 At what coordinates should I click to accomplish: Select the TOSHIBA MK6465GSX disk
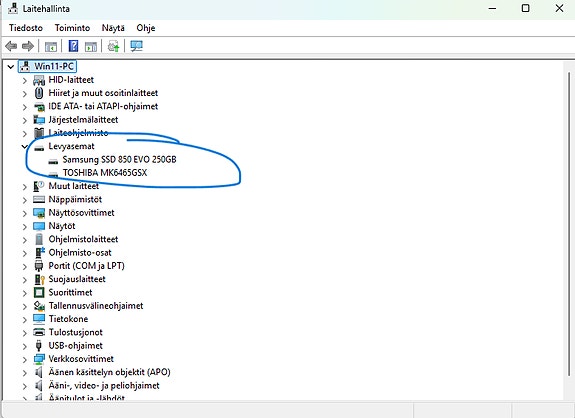coord(105,173)
